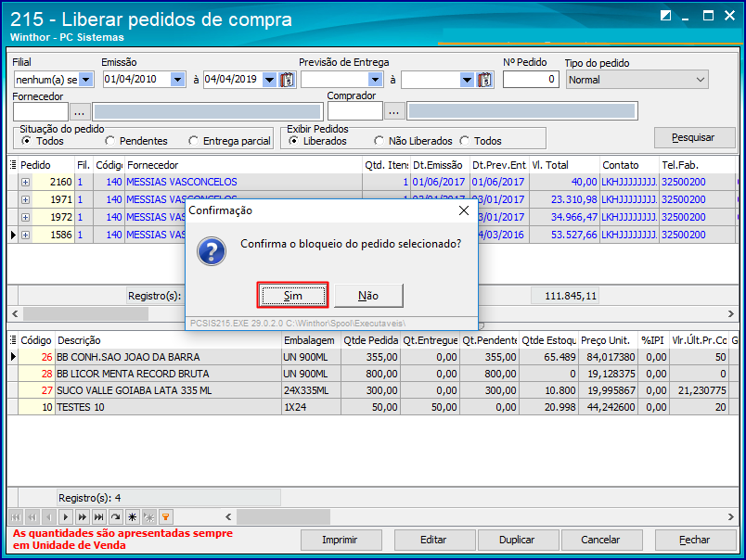Expand order 1586 row

click(25, 235)
